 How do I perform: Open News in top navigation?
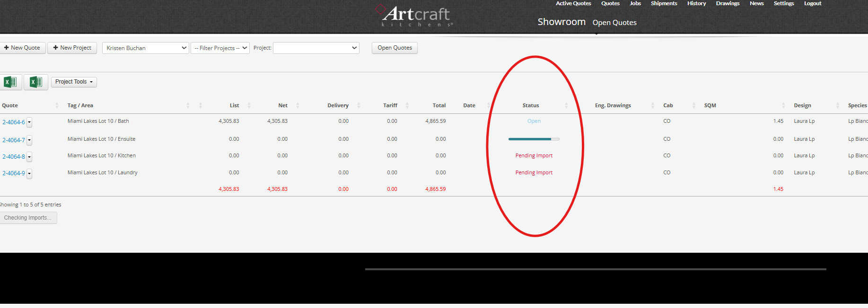[x=756, y=3]
